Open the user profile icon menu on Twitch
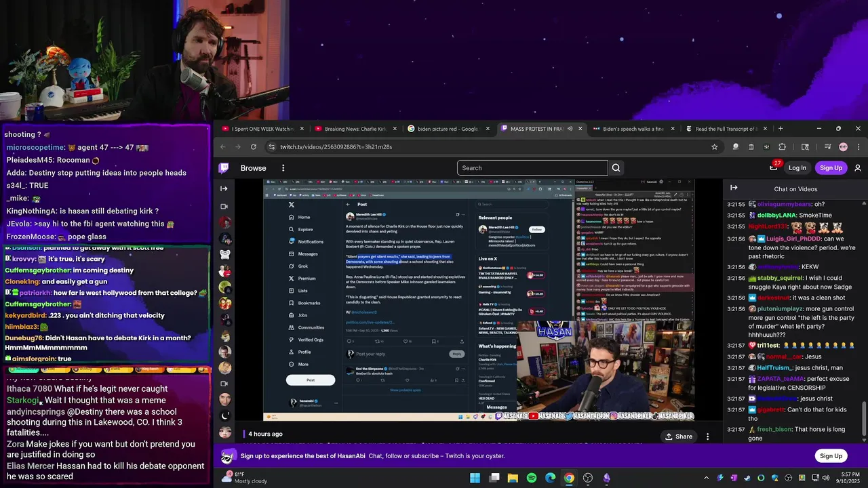This screenshot has width=868, height=488. [858, 168]
